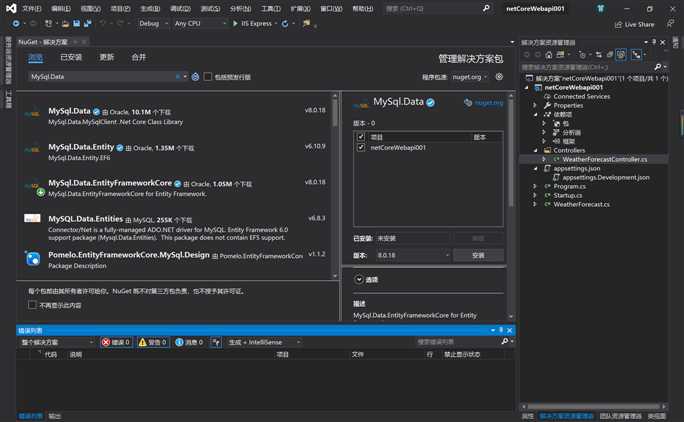
Task: Start debugging with IIS Express button
Action: pyautogui.click(x=252, y=24)
